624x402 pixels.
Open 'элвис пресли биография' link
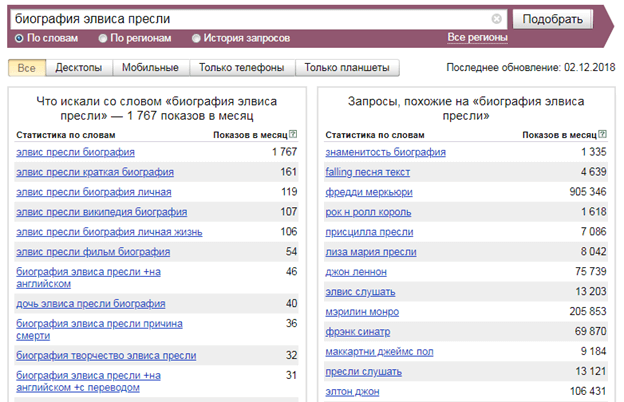(75, 152)
